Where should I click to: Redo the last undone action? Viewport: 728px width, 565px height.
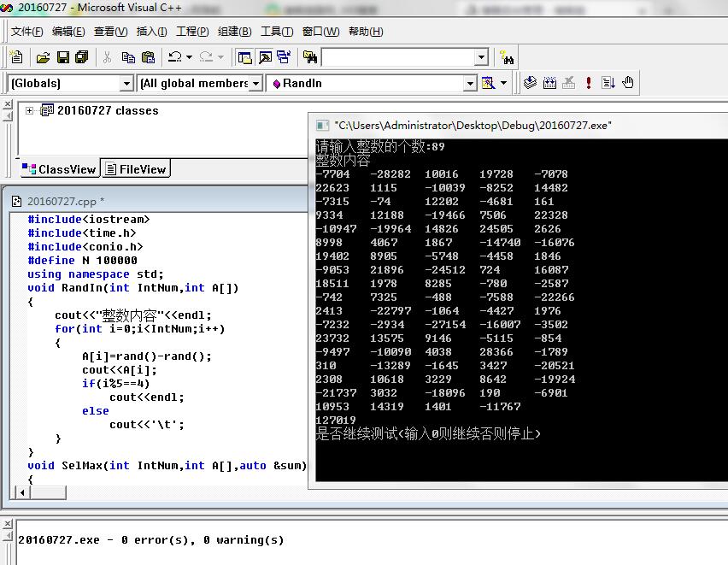coord(206,57)
